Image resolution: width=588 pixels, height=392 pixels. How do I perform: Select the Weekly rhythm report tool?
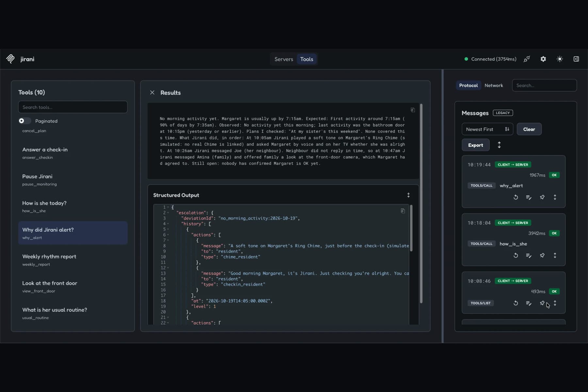[x=73, y=260]
